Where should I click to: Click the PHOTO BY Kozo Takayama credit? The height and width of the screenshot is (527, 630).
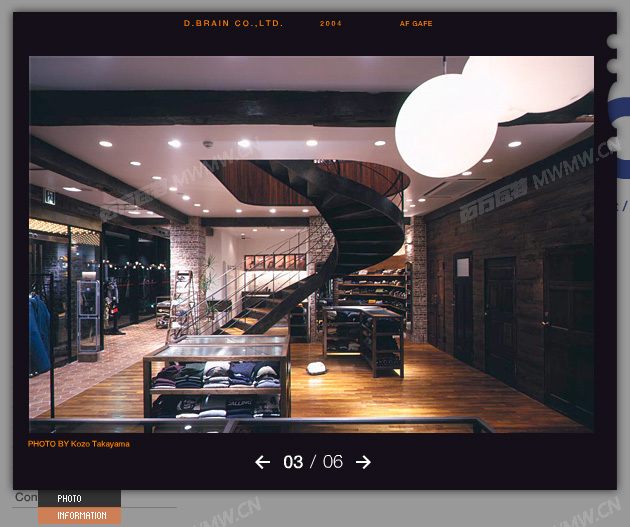coord(79,444)
